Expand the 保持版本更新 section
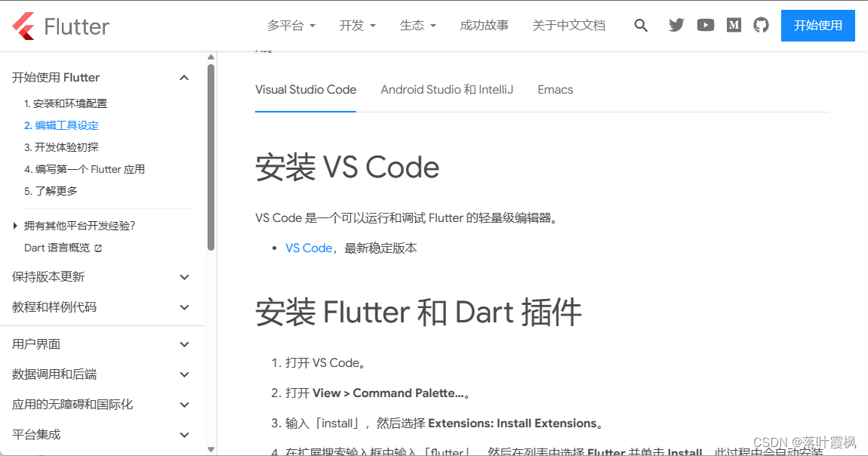This screenshot has width=868, height=456. click(x=184, y=277)
